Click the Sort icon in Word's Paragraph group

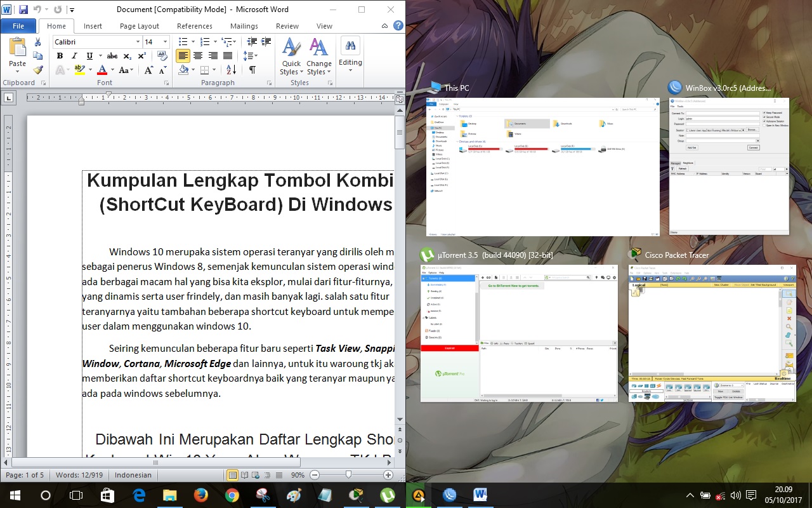(x=230, y=70)
